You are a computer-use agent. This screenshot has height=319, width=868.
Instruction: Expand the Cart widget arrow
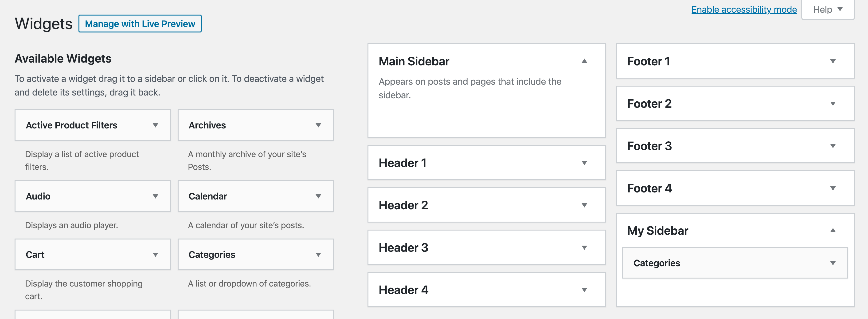(155, 255)
